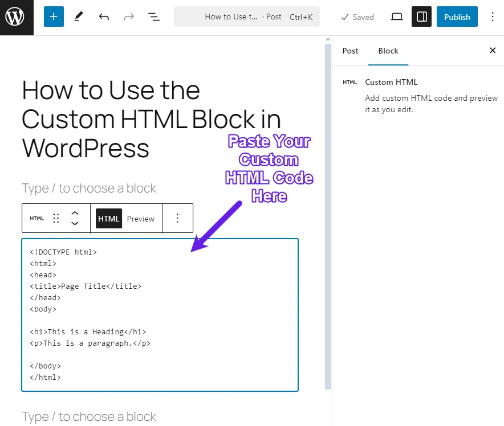Viewport: 504px width, 426px height.
Task: Select the HTML editing mode button
Action: click(x=109, y=218)
